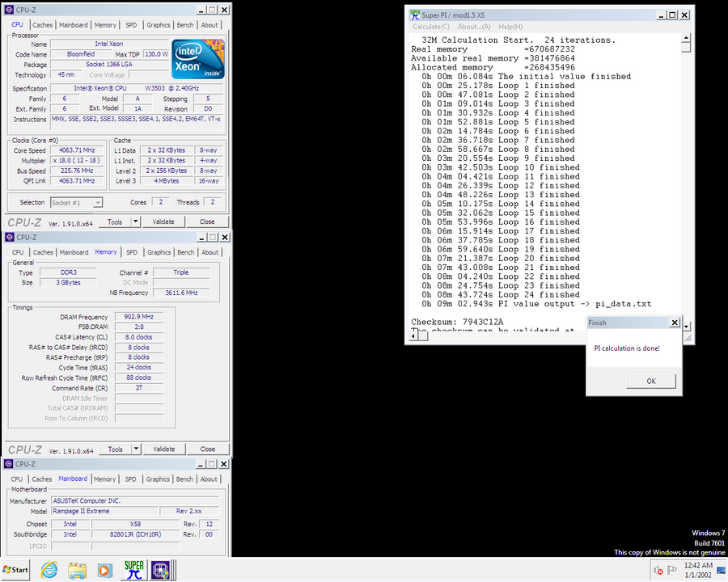Click the Chipset value X58
Image resolution: width=728 pixels, height=582 pixels.
[135, 524]
